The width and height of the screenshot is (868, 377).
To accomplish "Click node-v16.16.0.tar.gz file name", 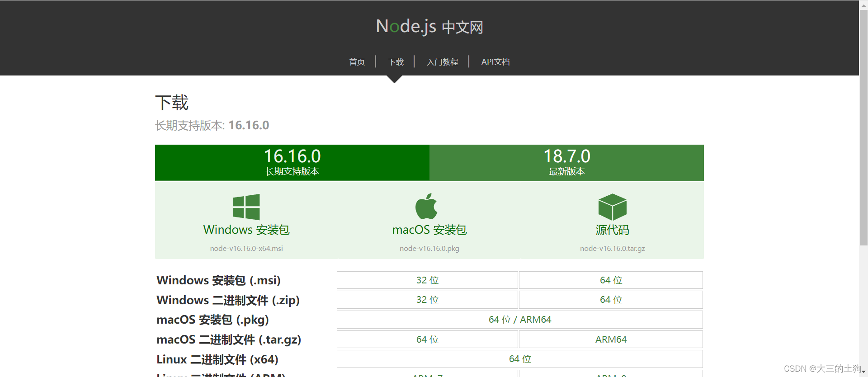I will (613, 248).
